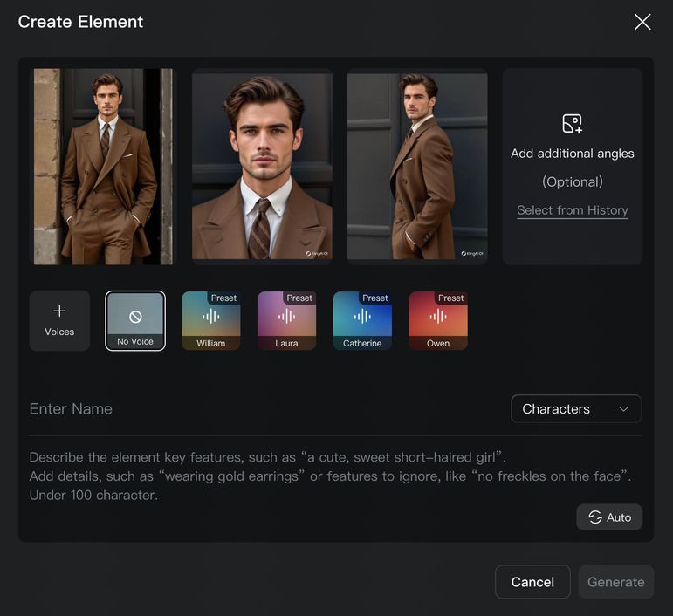Choose the Laura preset voice
The image size is (673, 616).
(286, 320)
